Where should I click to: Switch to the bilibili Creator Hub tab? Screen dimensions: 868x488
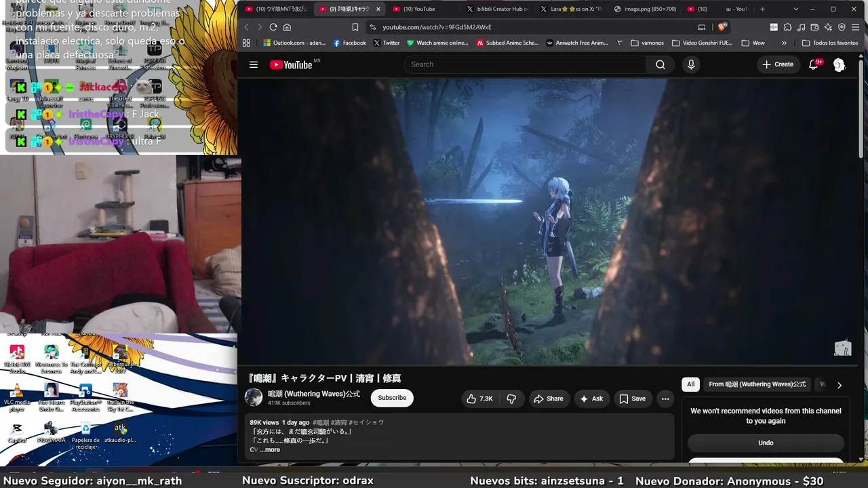click(496, 9)
